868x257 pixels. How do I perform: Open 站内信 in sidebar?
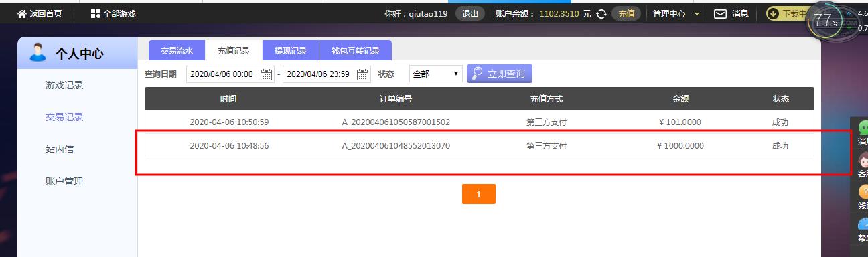[x=60, y=149]
